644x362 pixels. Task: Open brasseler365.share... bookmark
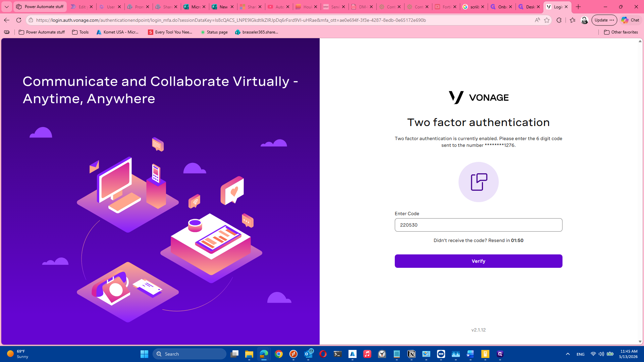(257, 32)
